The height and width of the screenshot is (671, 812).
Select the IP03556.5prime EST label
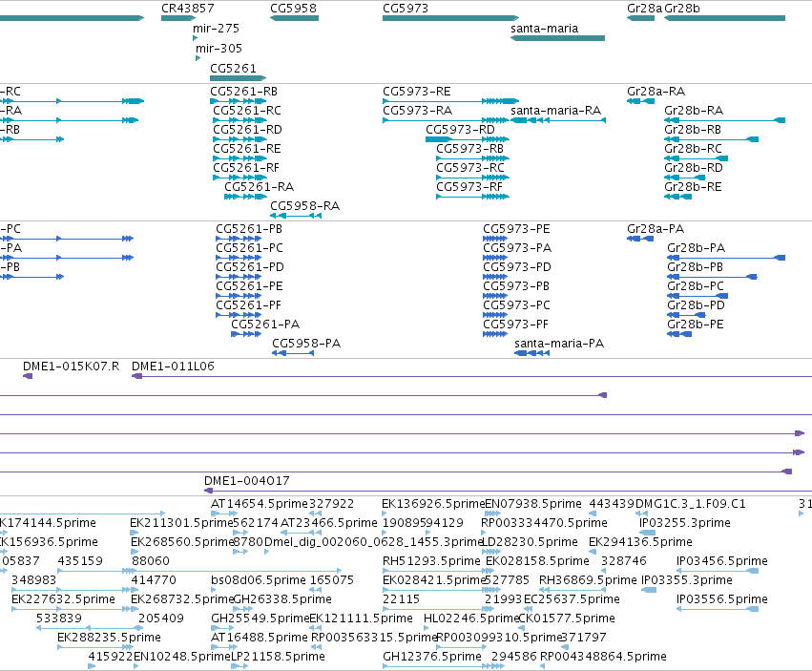pyautogui.click(x=722, y=599)
